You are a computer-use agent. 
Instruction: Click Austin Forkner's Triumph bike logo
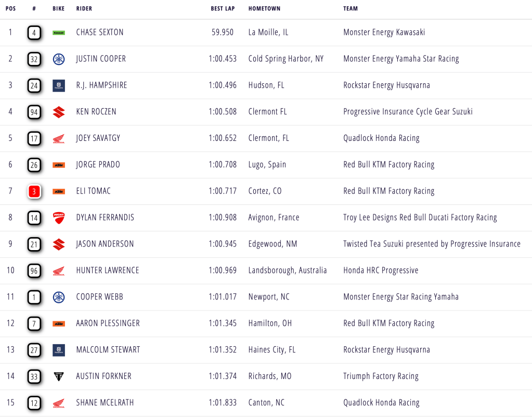click(59, 376)
